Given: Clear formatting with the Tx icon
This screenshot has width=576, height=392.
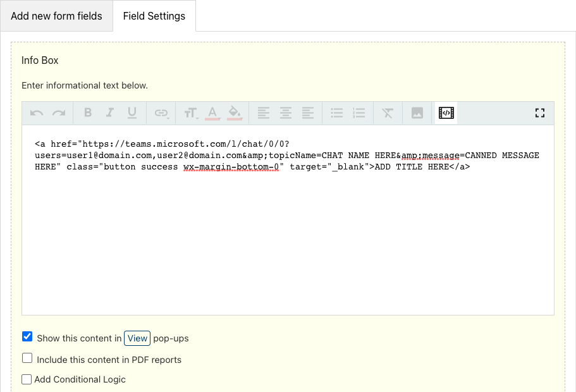Looking at the screenshot, I should point(388,113).
